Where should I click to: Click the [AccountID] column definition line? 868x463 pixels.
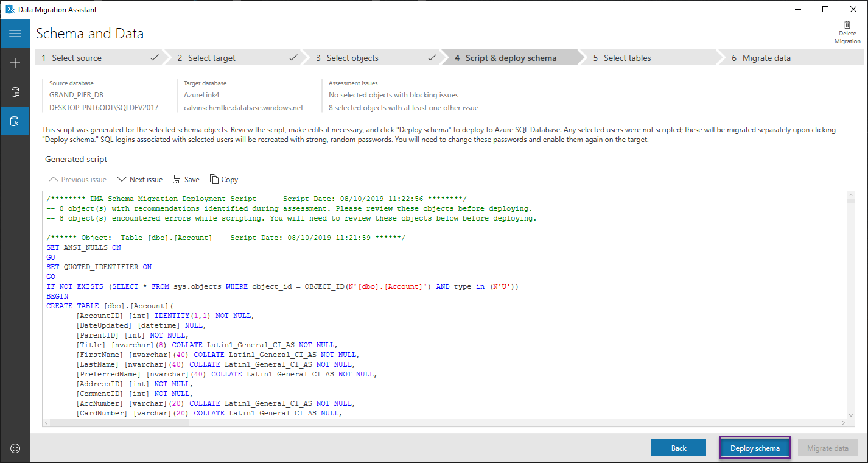[x=164, y=316]
